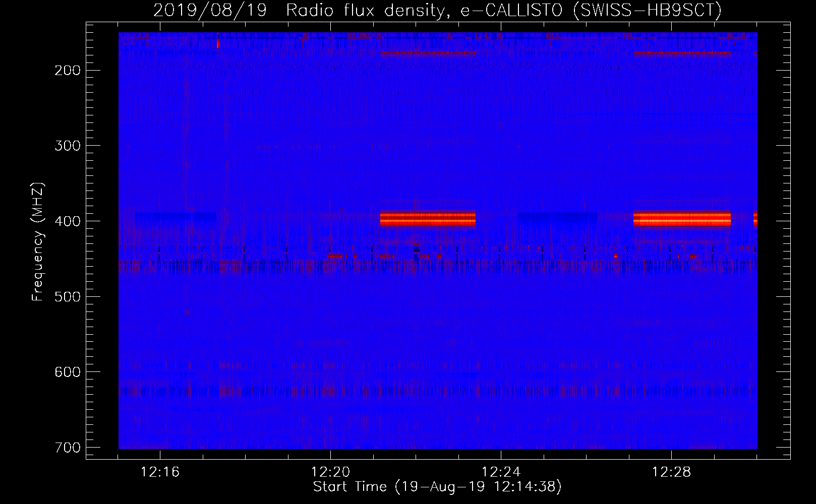The image size is (816, 504).
Task: Click the 12:24 time tick label
Action: tap(501, 472)
